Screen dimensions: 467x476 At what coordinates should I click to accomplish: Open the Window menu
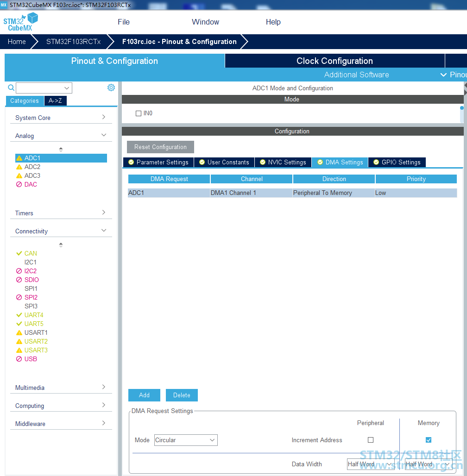point(205,22)
